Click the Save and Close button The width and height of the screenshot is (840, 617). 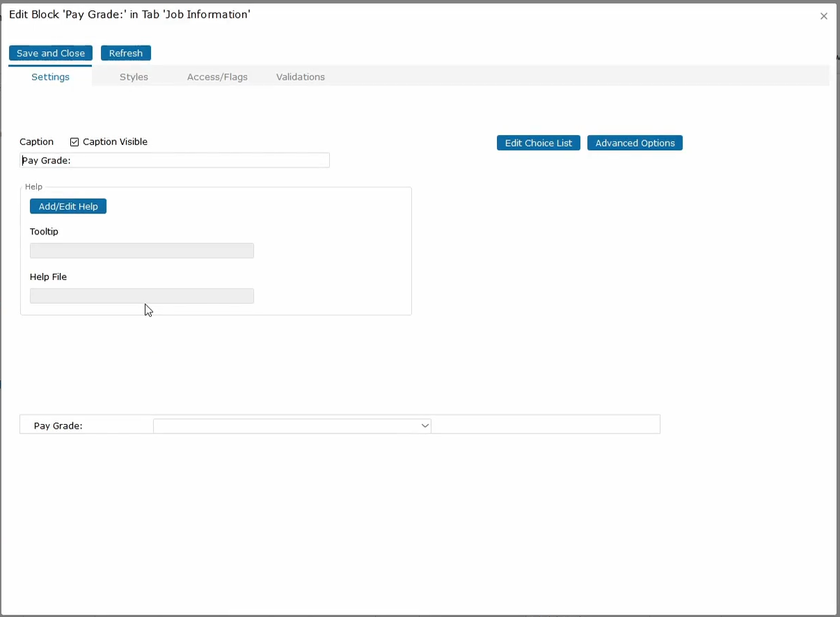click(51, 54)
